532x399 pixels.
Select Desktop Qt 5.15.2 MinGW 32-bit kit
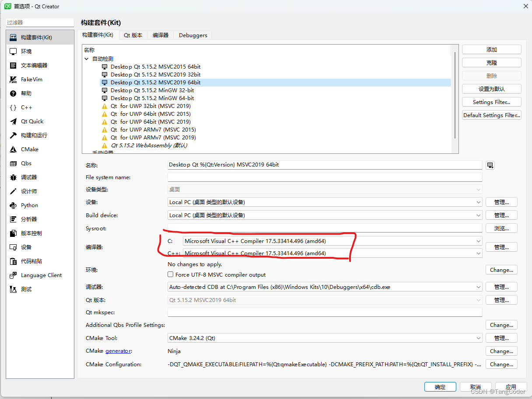click(x=152, y=90)
